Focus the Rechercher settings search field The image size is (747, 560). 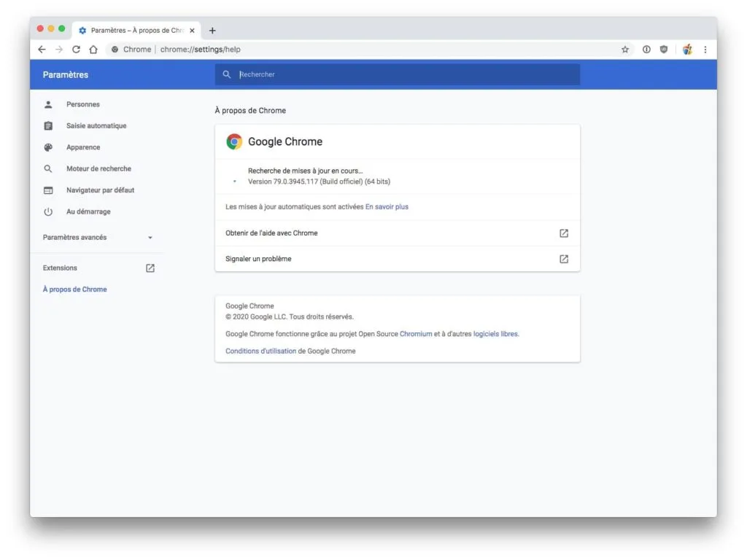398,74
